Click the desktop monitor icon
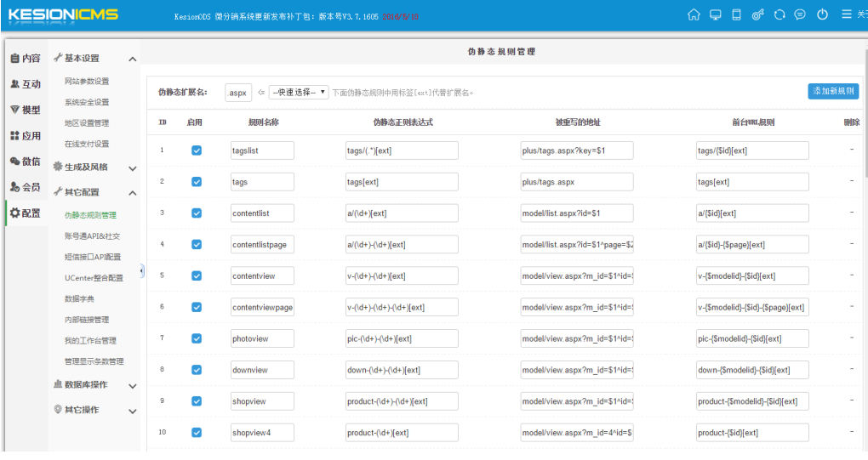 tap(715, 14)
